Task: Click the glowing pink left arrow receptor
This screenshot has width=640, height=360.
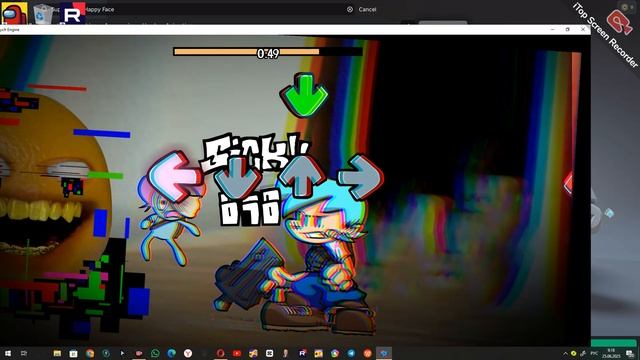Action: point(175,176)
